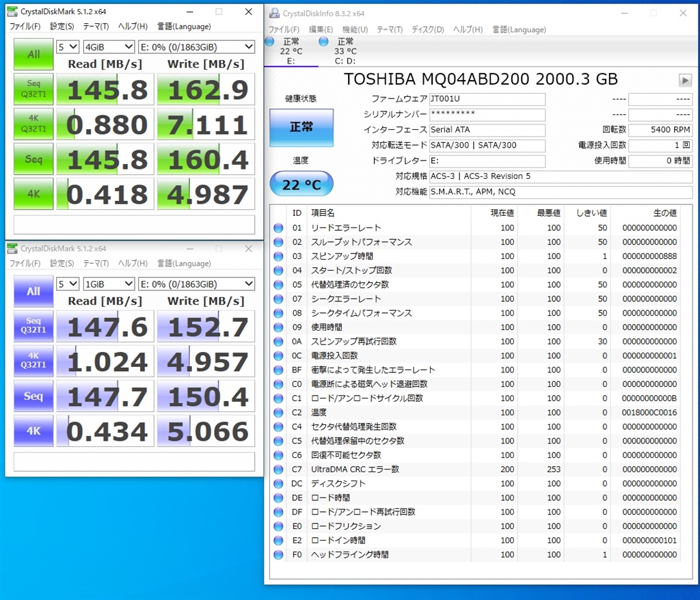Run green 4K test in top CrystalDiskMark
Viewport: 700px width, 600px height.
(x=33, y=193)
